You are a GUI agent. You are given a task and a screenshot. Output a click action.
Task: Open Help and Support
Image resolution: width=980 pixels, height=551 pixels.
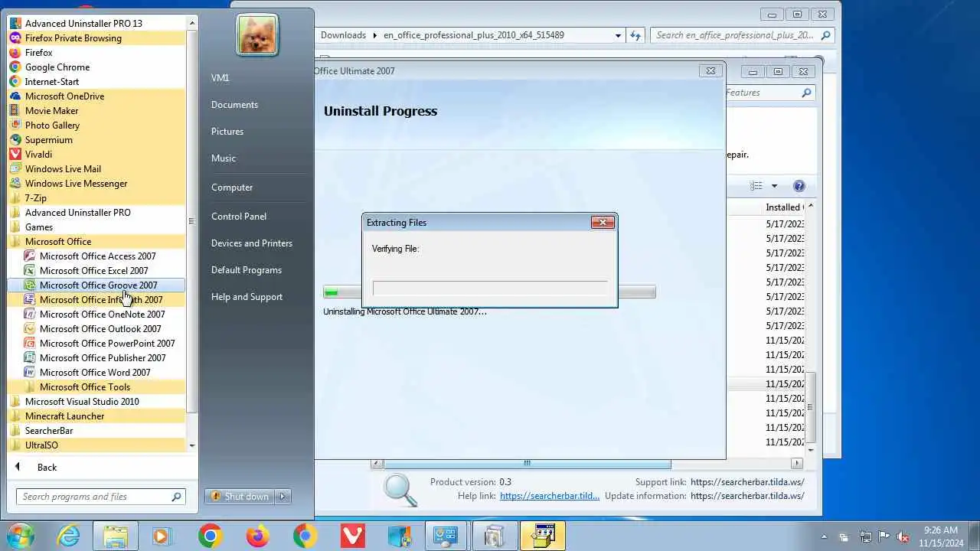[x=256, y=297]
